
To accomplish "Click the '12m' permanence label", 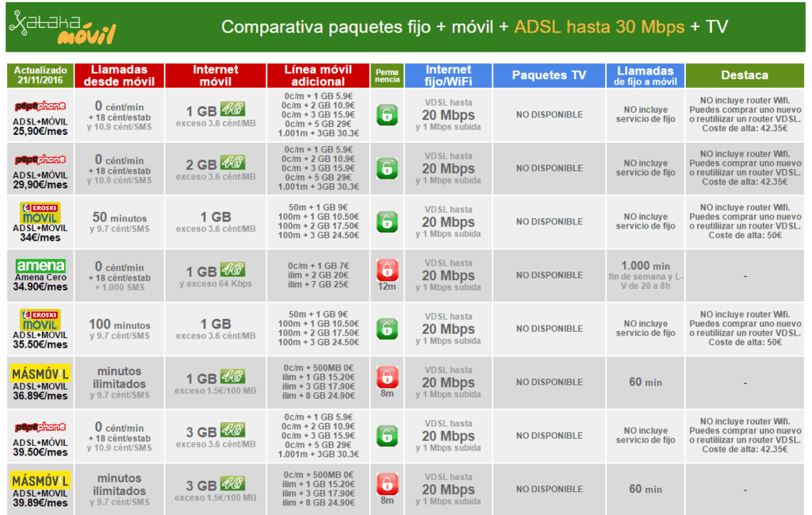I will pyautogui.click(x=387, y=286).
